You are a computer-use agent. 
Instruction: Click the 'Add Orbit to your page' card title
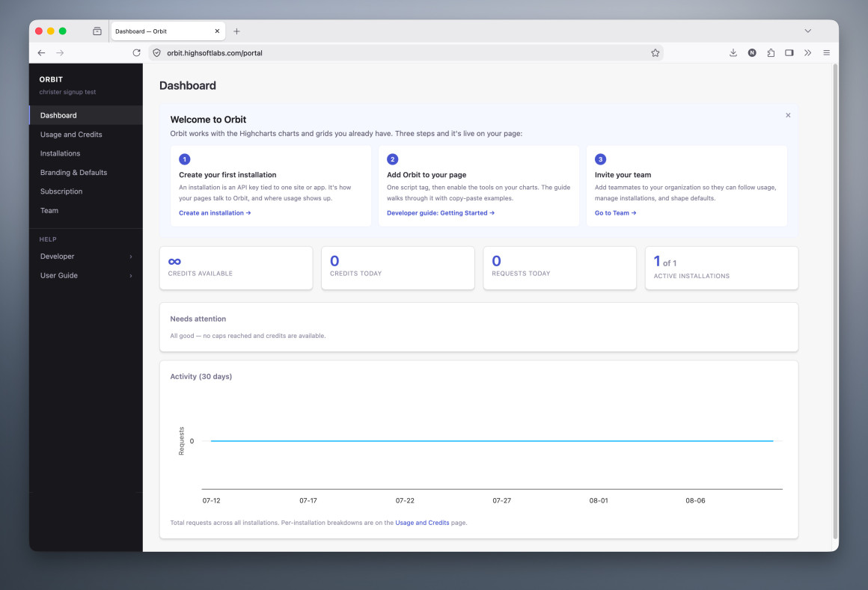click(427, 175)
